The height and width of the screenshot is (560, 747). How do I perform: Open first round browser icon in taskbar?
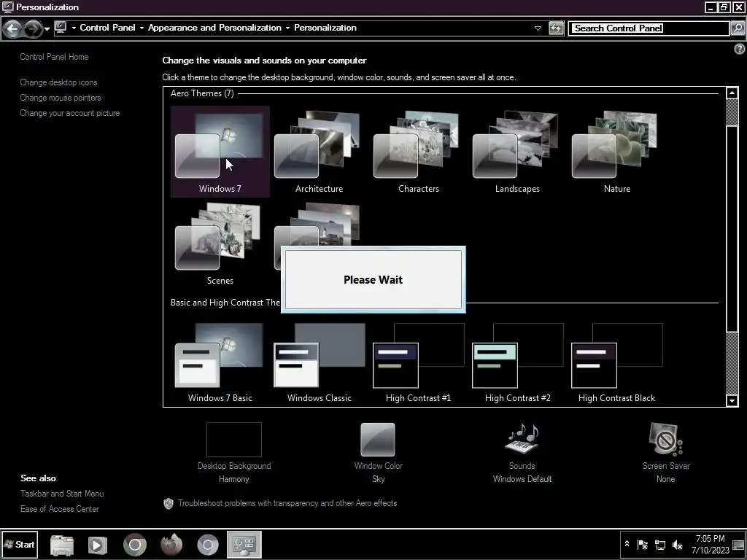point(135,545)
